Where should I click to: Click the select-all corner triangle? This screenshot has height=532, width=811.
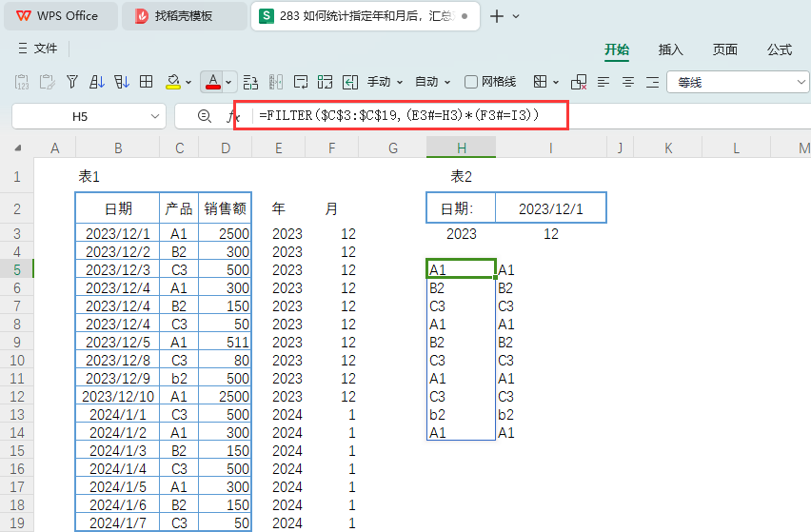pyautogui.click(x=18, y=148)
